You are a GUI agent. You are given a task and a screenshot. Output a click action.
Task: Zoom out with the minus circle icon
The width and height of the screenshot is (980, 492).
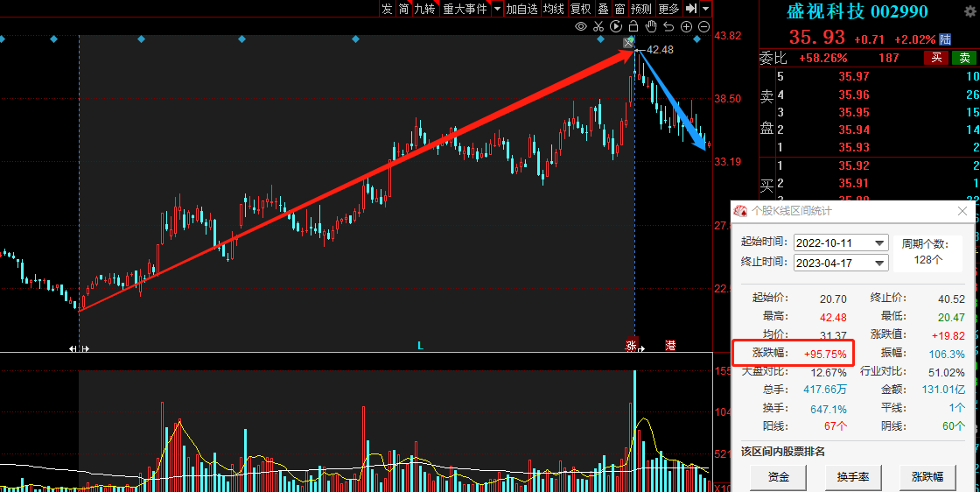[x=703, y=26]
